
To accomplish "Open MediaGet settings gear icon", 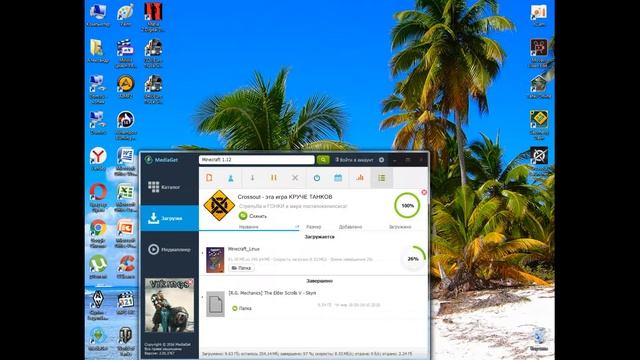I will coord(382,160).
